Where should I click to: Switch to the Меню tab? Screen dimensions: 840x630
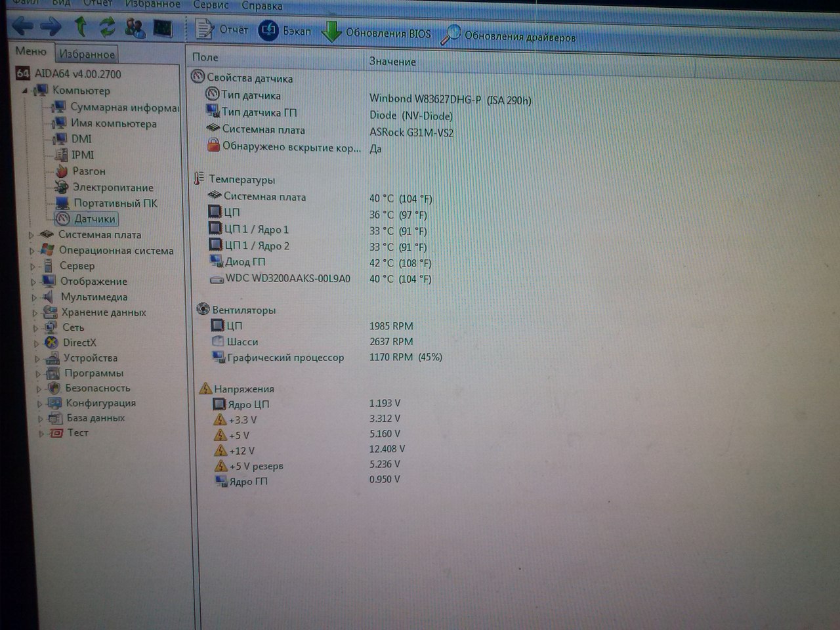click(x=31, y=51)
